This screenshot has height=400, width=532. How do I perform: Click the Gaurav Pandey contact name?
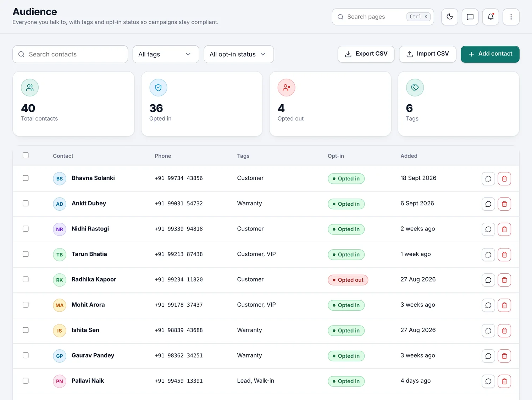pyautogui.click(x=93, y=355)
